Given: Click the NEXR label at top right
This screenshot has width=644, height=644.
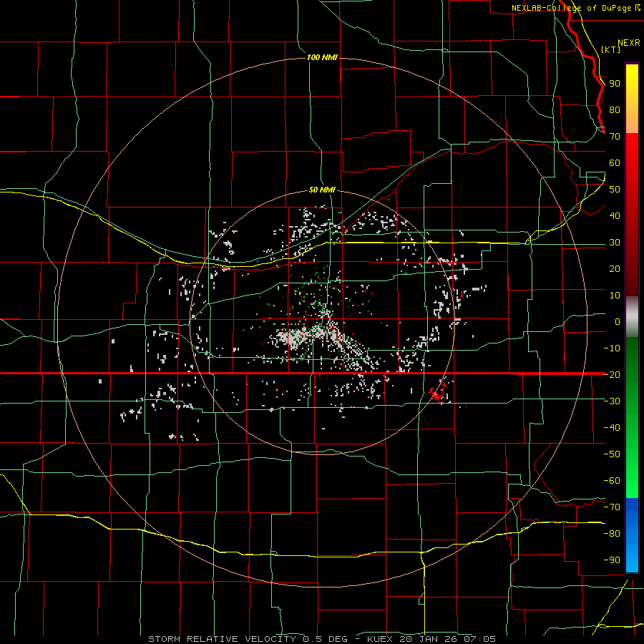Looking at the screenshot, I should (628, 43).
